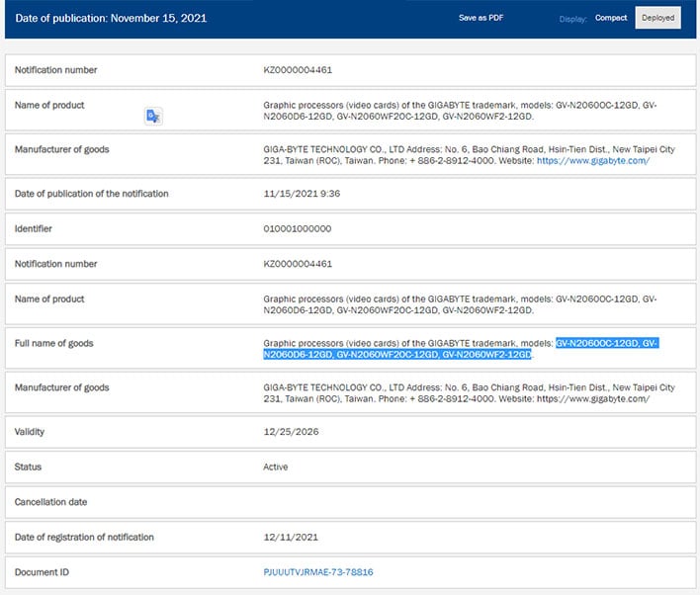Click Date of registration of notification label

tap(84, 537)
